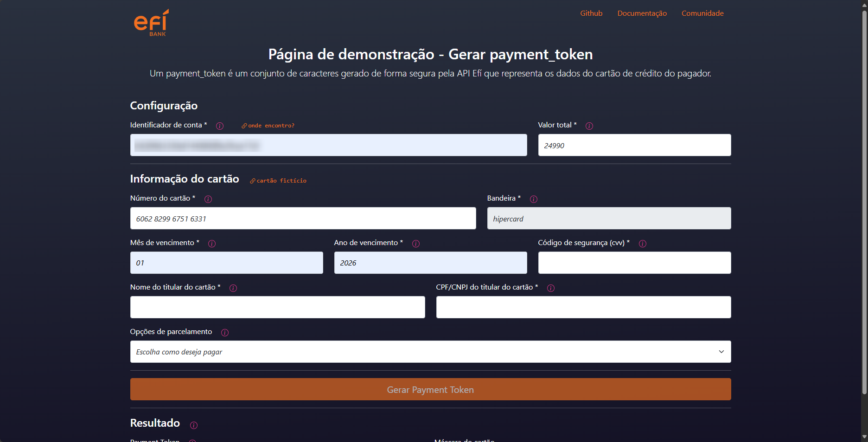Click the Gerar Payment Token button
The height and width of the screenshot is (442, 868).
pos(430,389)
